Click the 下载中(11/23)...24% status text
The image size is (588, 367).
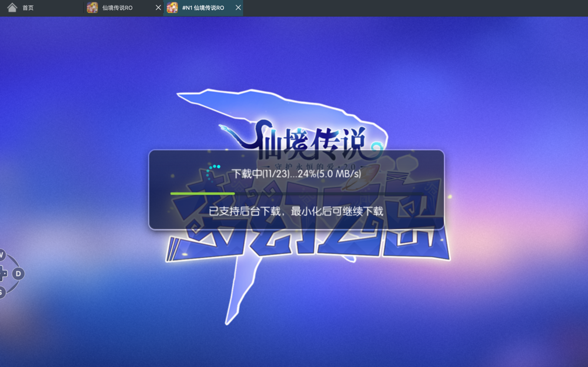(296, 174)
